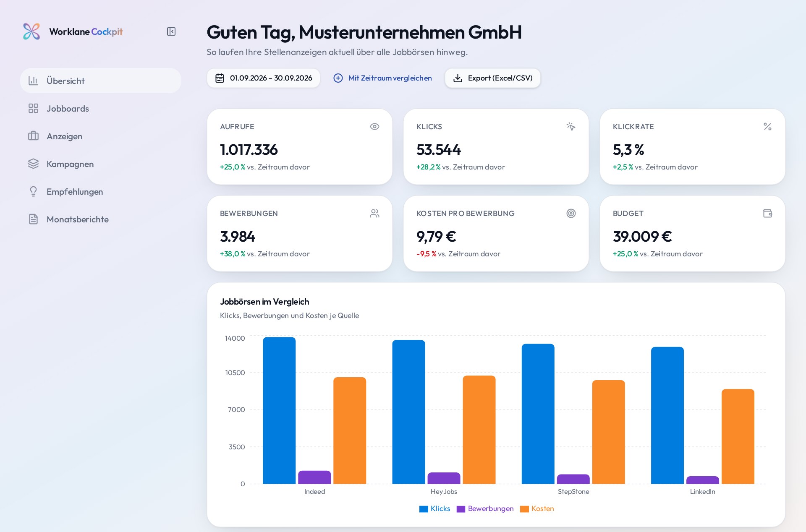This screenshot has height=532, width=806.
Task: Toggle the Kosten legend entry
Action: tap(537, 509)
